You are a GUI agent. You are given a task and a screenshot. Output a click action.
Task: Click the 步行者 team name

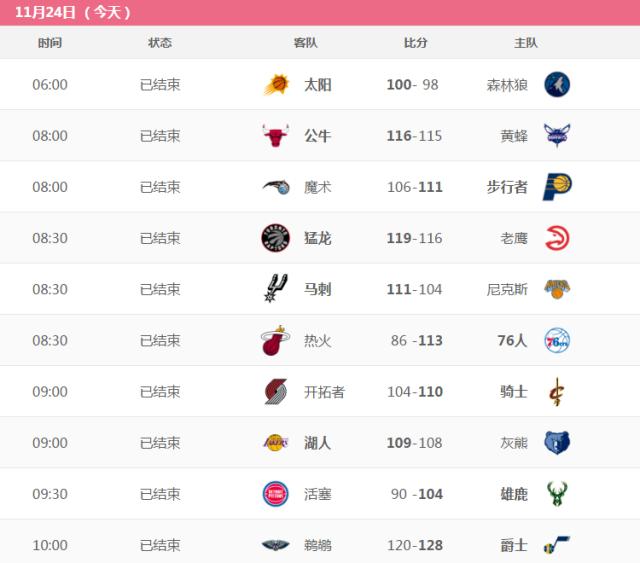507,187
